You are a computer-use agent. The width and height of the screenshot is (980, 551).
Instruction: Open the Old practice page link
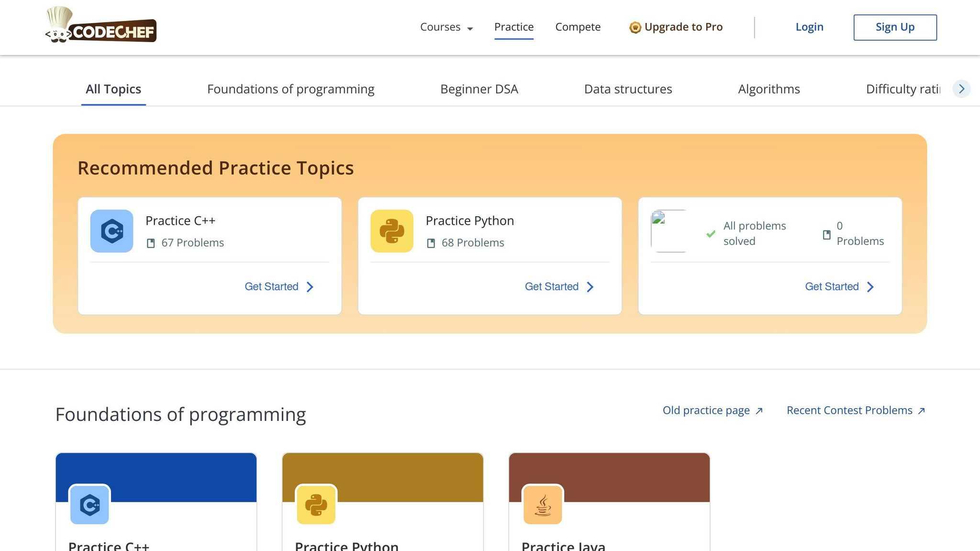[x=706, y=410]
